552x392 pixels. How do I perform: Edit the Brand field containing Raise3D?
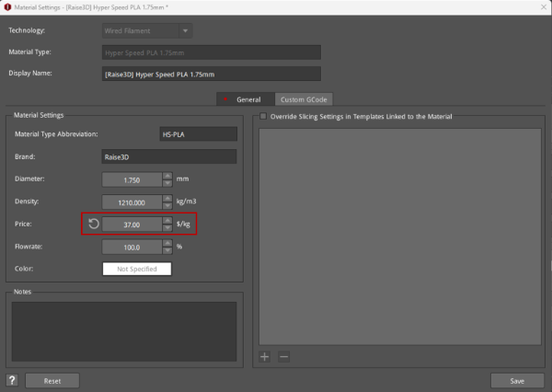[x=168, y=156]
